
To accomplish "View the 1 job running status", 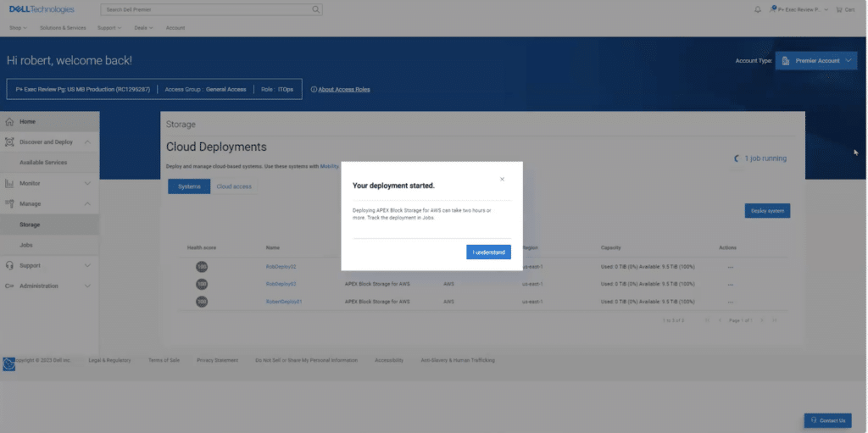I will [765, 158].
